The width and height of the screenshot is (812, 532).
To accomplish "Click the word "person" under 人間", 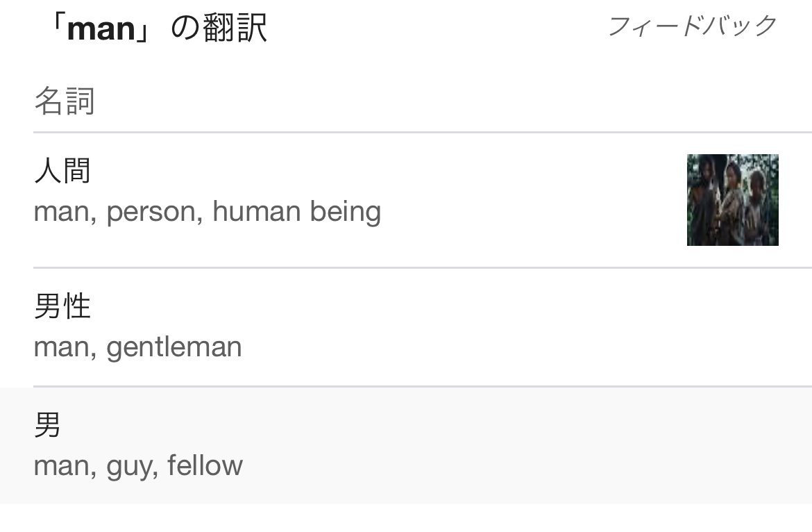I will [154, 213].
